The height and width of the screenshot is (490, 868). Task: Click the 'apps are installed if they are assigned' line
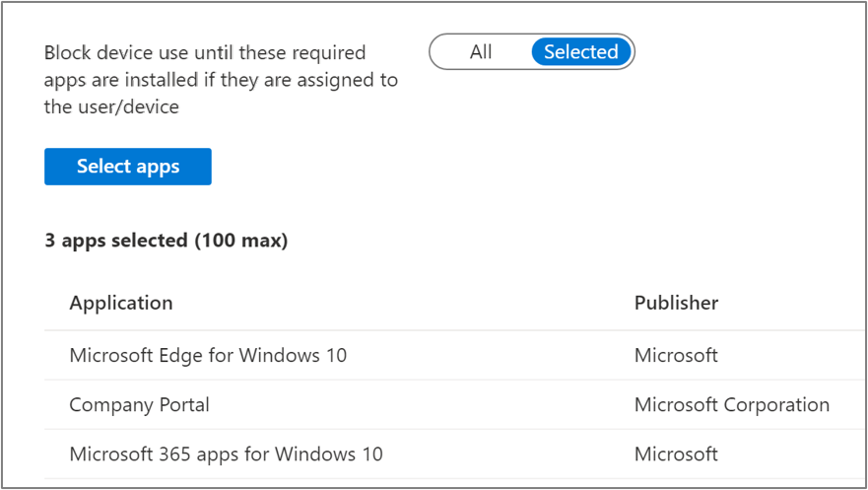pos(221,80)
